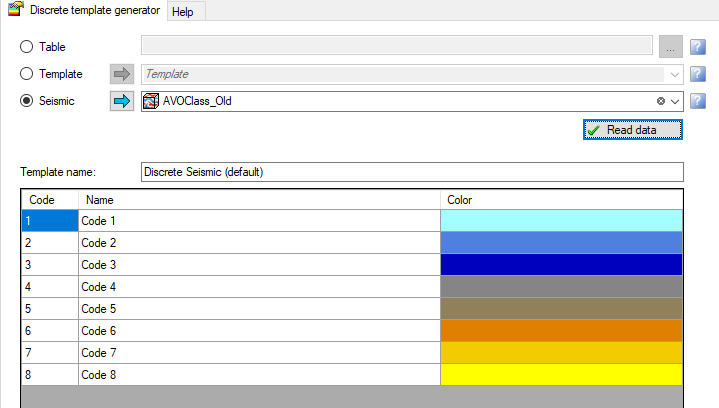Click the gray color swatch for Code 4
The width and height of the screenshot is (719, 408).
(561, 287)
